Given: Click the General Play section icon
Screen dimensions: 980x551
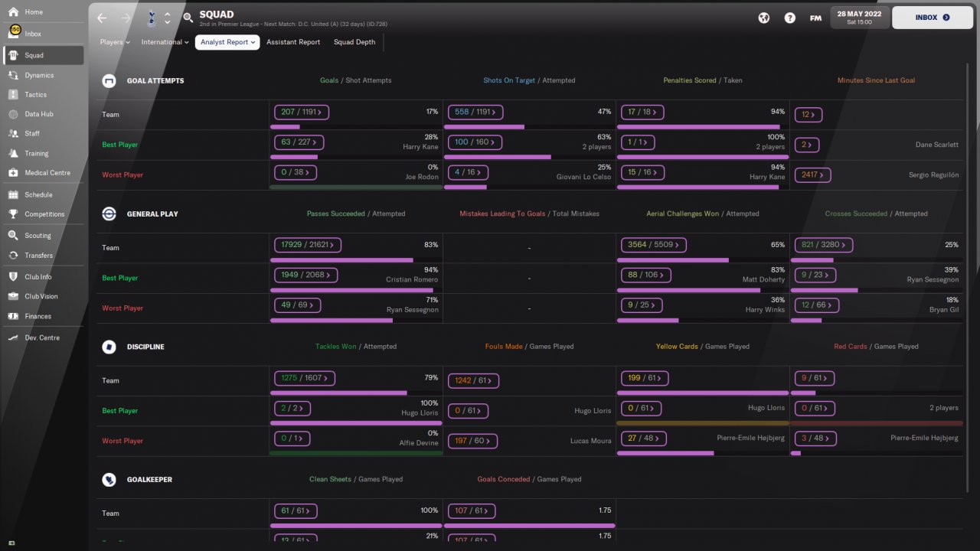Looking at the screenshot, I should click(109, 214).
